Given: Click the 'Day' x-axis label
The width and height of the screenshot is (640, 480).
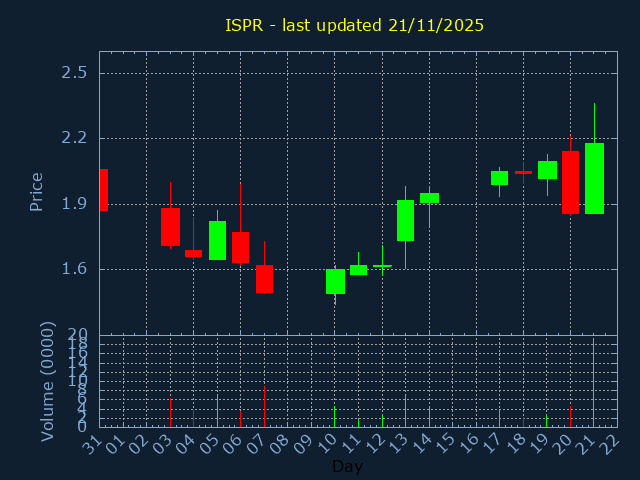Looking at the screenshot, I should coord(347,467).
